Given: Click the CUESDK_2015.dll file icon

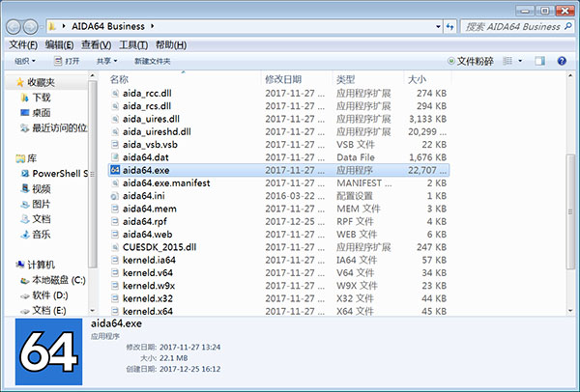Looking at the screenshot, I should (x=115, y=247).
